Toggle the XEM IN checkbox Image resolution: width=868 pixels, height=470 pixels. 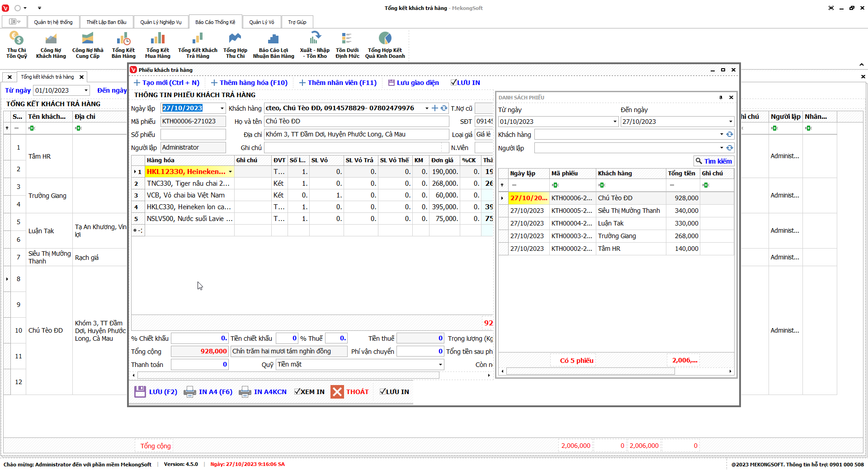tap(297, 392)
